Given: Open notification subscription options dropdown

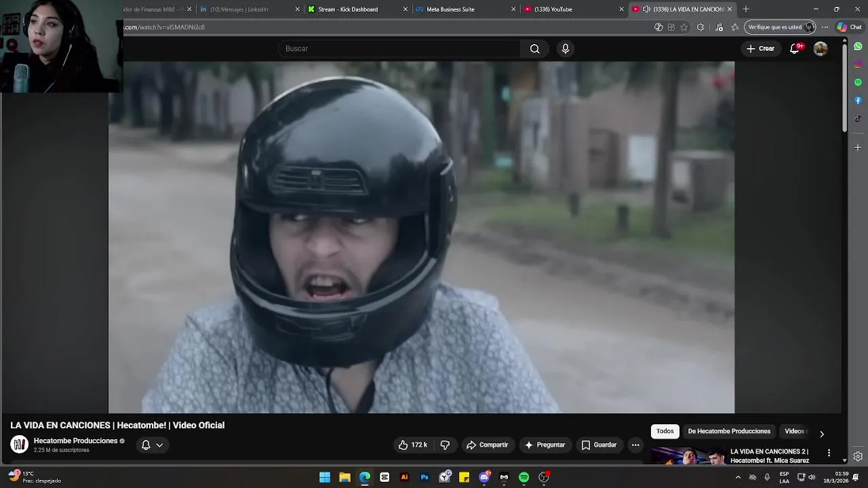Looking at the screenshot, I should click(x=152, y=445).
